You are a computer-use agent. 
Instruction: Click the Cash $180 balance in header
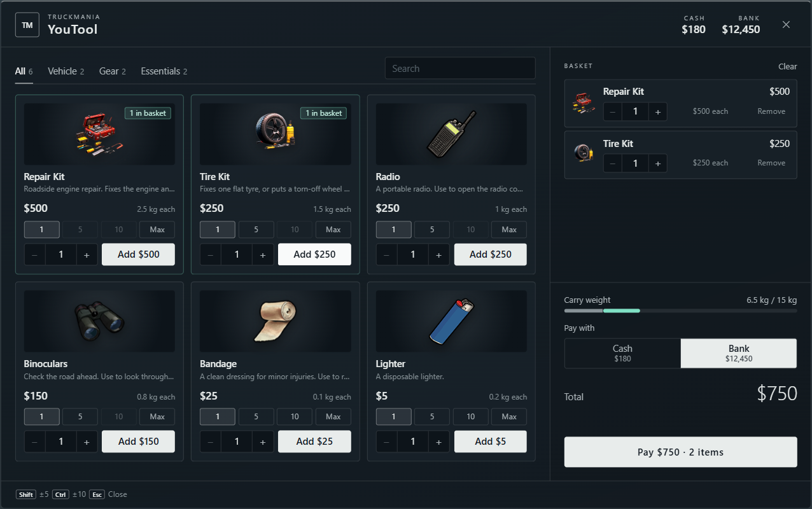[x=694, y=25]
